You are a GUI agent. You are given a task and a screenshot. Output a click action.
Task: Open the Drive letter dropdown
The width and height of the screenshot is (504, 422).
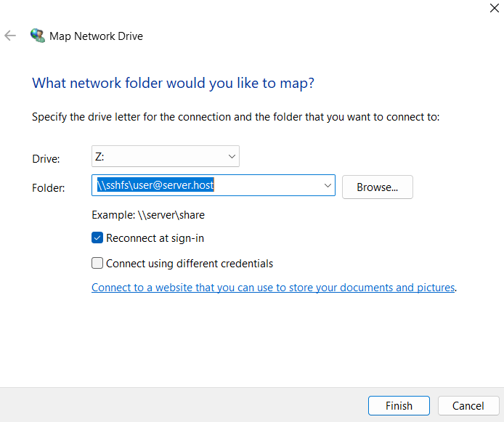(x=166, y=156)
